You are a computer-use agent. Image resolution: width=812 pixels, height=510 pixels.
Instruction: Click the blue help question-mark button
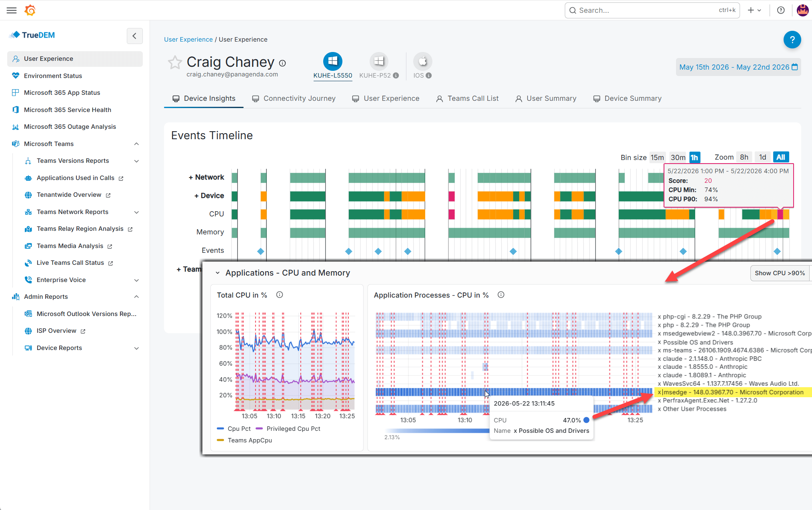(x=792, y=40)
